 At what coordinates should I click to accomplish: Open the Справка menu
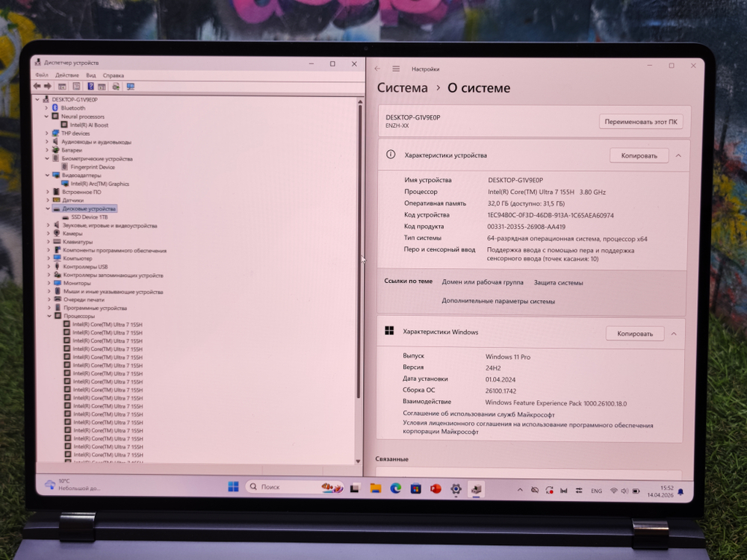(114, 75)
